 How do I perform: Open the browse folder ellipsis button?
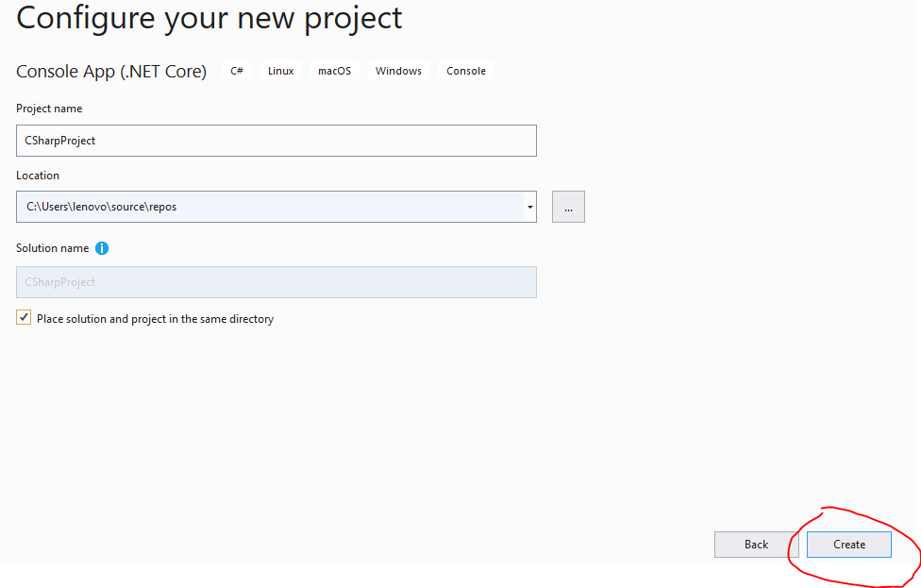click(568, 207)
